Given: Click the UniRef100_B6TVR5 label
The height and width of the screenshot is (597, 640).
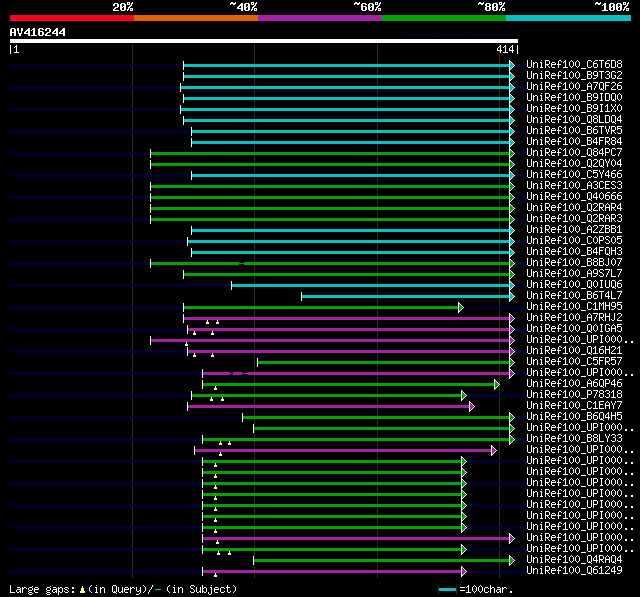Looking at the screenshot, I should pos(574,131).
